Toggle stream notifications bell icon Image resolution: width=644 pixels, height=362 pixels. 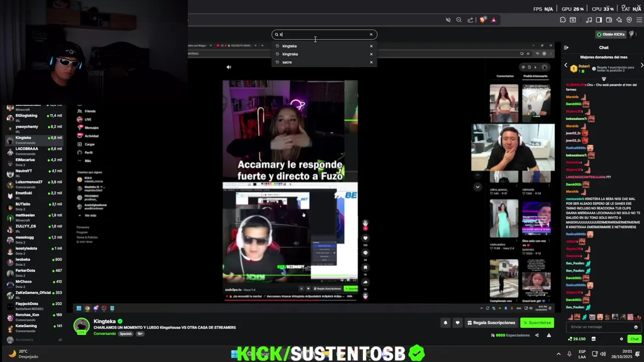[x=445, y=323]
